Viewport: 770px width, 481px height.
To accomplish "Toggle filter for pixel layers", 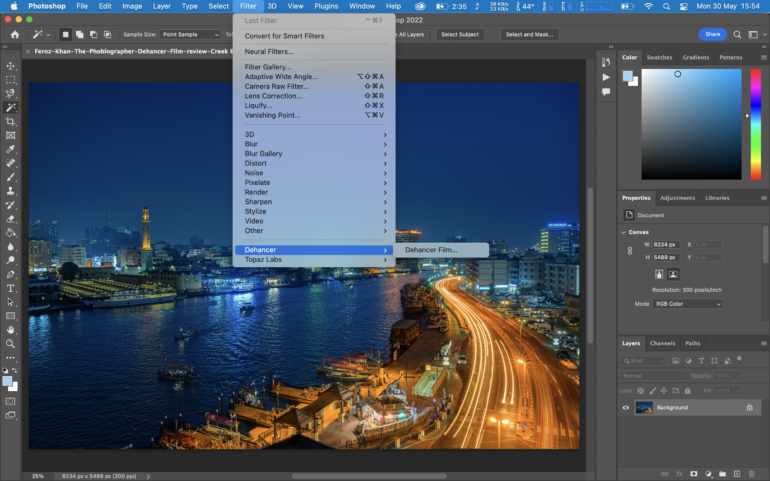I will click(x=676, y=361).
